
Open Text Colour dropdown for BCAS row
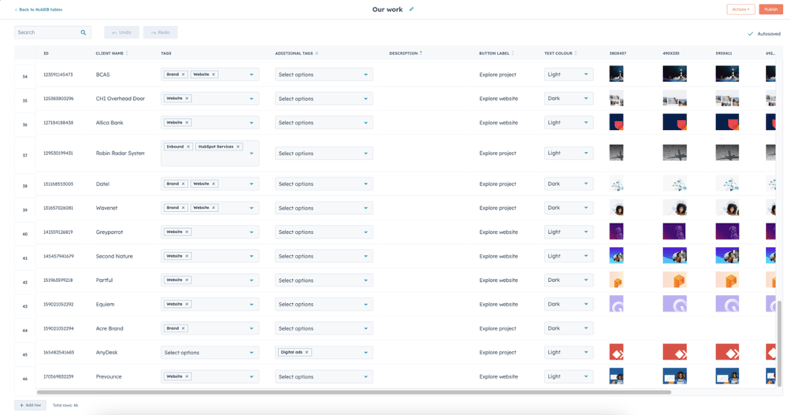[x=568, y=74]
